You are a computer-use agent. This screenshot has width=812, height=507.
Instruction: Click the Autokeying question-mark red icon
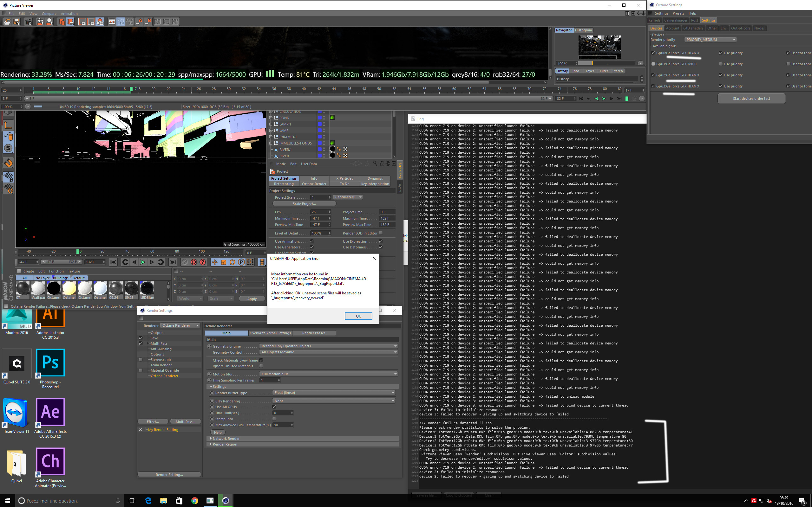203,262
